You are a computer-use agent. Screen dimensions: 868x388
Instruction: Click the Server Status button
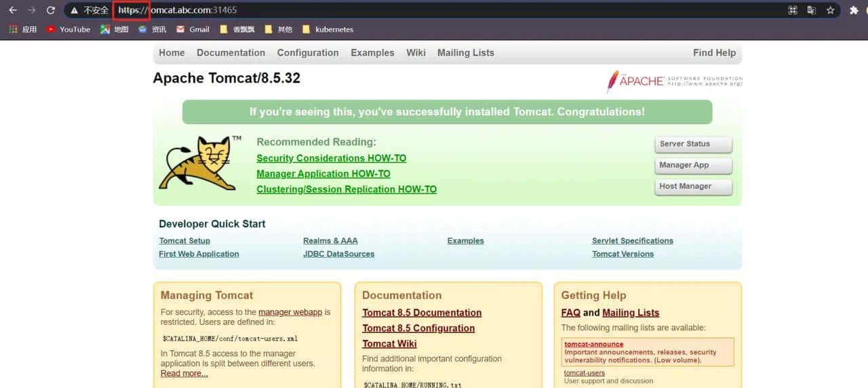[693, 144]
